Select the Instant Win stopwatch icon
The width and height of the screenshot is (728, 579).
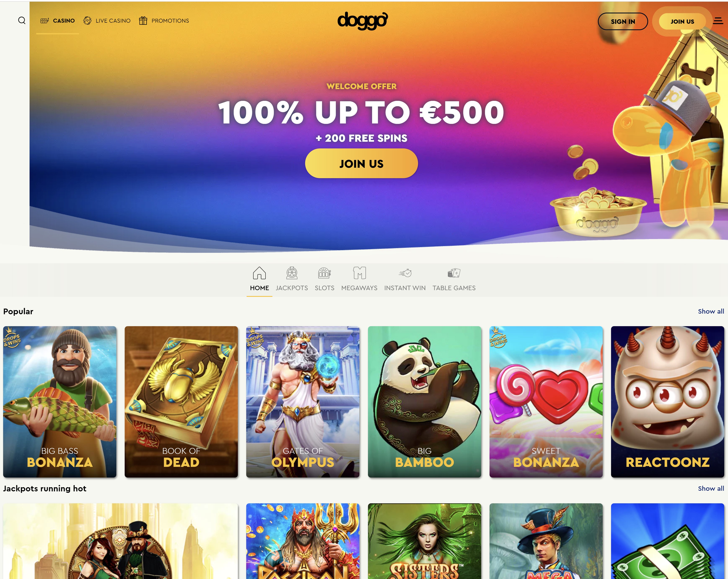(405, 273)
